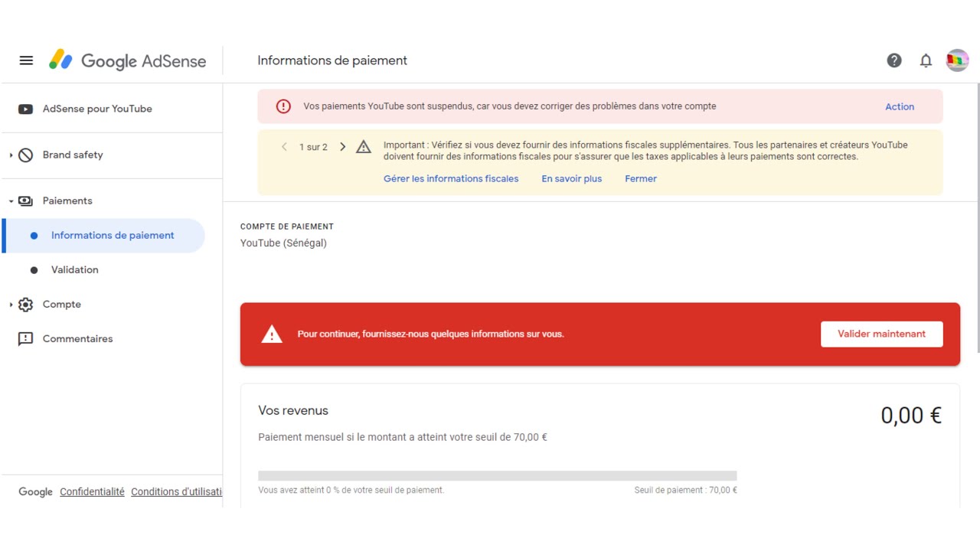980x551 pixels.
Task: Click the COMPTE DE PAIEMENT label
Action: click(x=287, y=227)
